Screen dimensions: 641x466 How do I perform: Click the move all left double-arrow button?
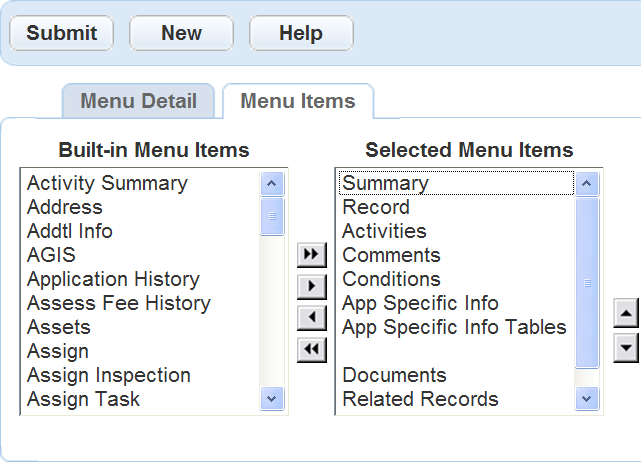coord(312,349)
